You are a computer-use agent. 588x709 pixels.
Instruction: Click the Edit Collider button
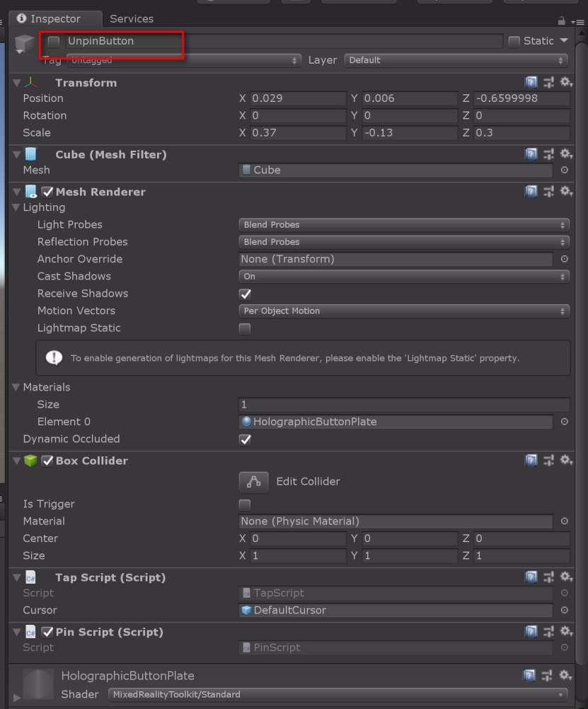(253, 482)
